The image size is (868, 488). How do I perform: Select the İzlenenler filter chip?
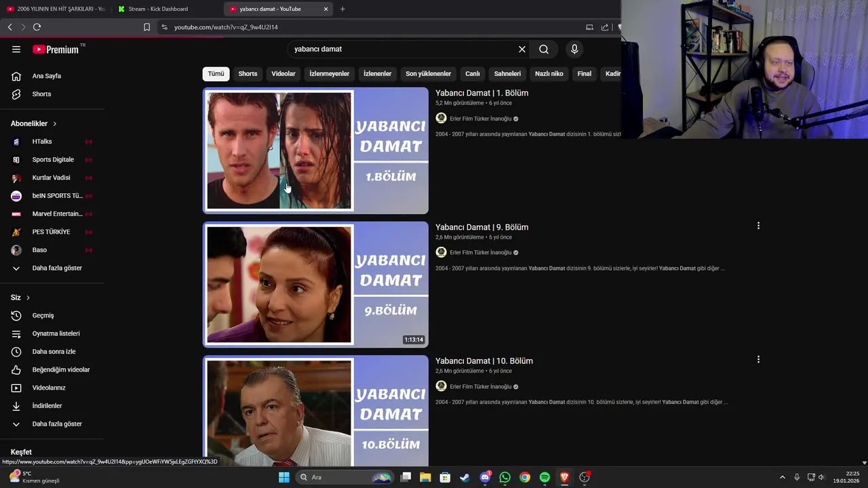[x=377, y=74]
